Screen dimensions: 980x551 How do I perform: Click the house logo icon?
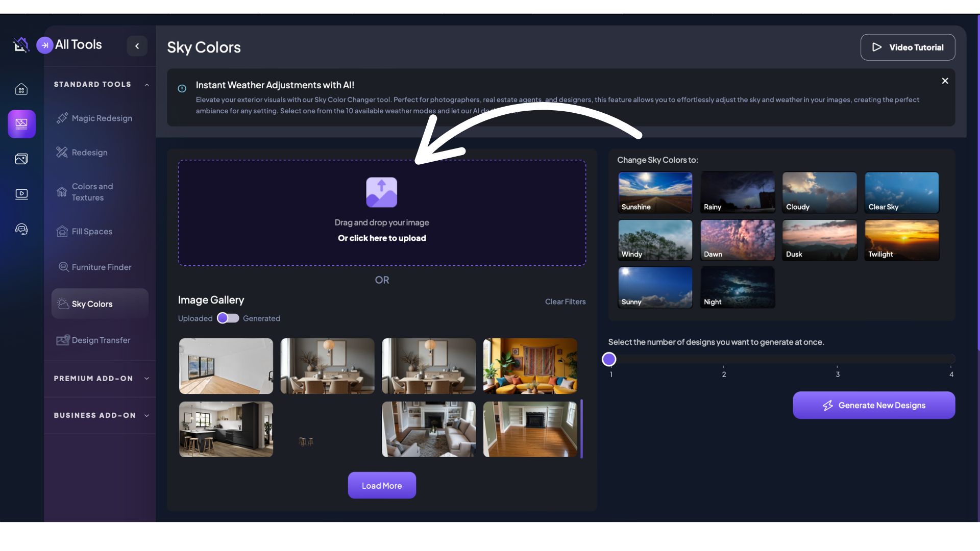click(21, 45)
